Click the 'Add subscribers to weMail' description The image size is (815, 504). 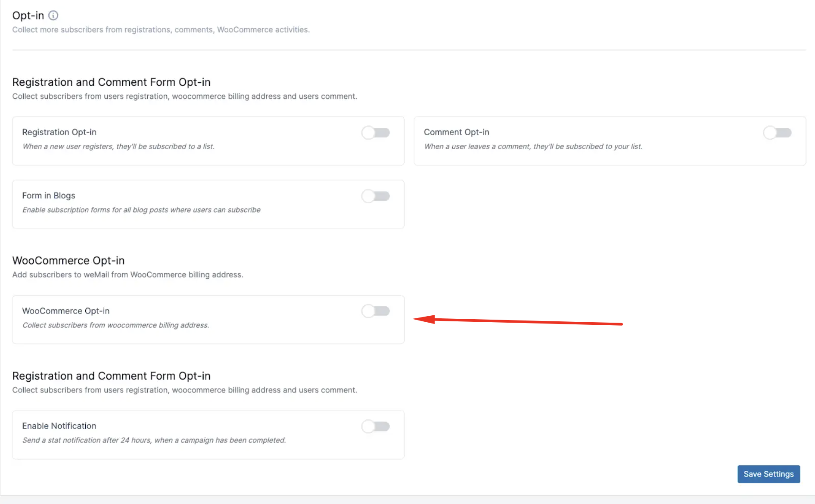pos(128,275)
